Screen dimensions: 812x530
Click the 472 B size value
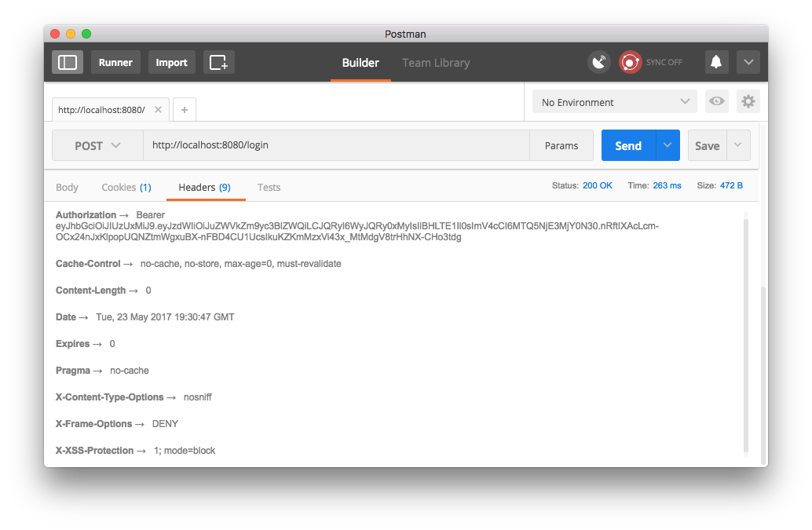pyautogui.click(x=731, y=185)
